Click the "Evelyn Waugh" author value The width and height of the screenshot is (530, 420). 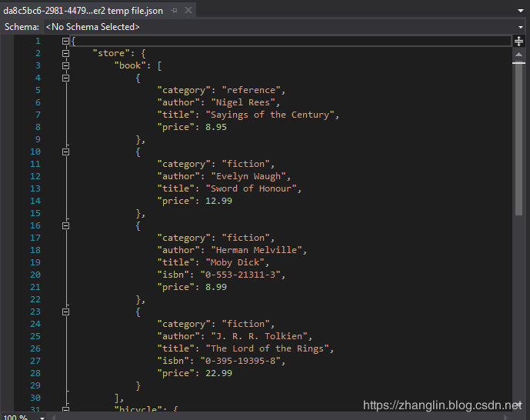click(248, 176)
